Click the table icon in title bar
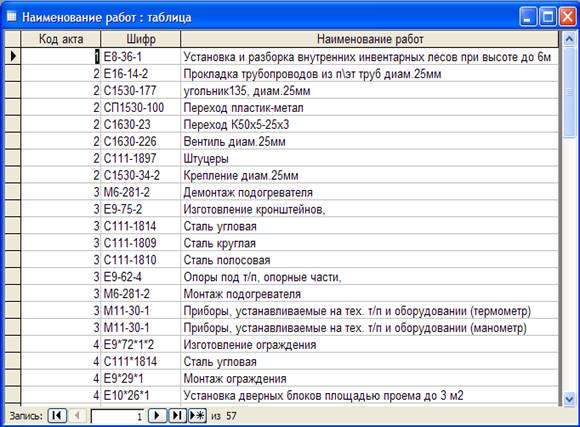The height and width of the screenshot is (427, 580). point(12,16)
